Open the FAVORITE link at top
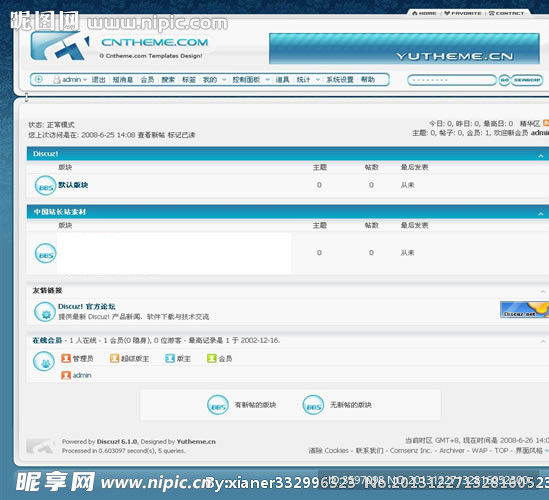The image size is (549, 500). coord(463,13)
